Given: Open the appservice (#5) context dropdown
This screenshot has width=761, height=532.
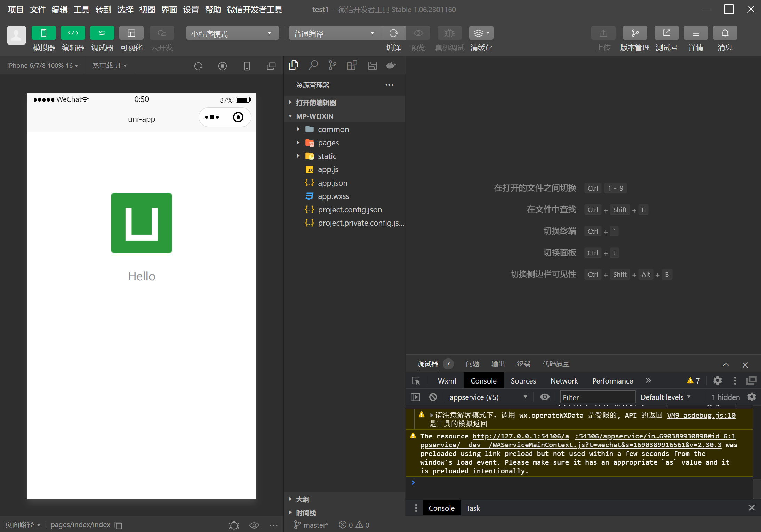Looking at the screenshot, I should point(488,397).
